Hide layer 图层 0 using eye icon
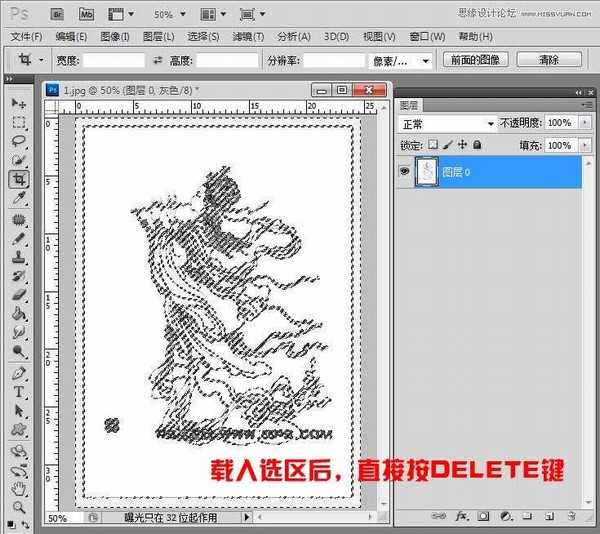 406,172
